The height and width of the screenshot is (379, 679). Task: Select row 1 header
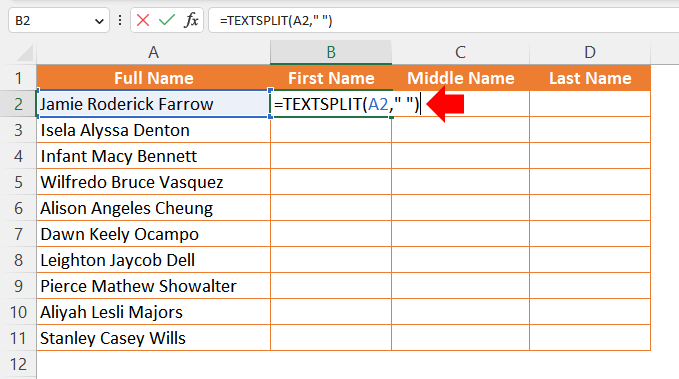(18, 78)
